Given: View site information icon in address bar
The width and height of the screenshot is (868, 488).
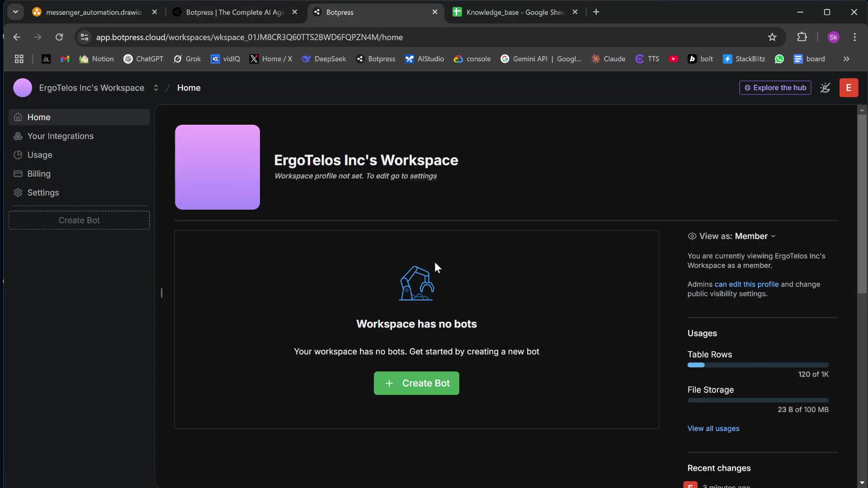Looking at the screenshot, I should (85, 37).
